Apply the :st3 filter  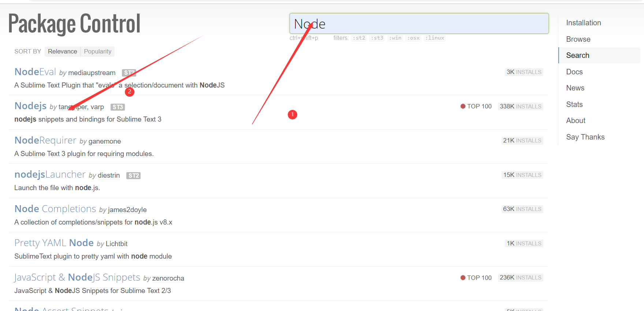click(377, 38)
